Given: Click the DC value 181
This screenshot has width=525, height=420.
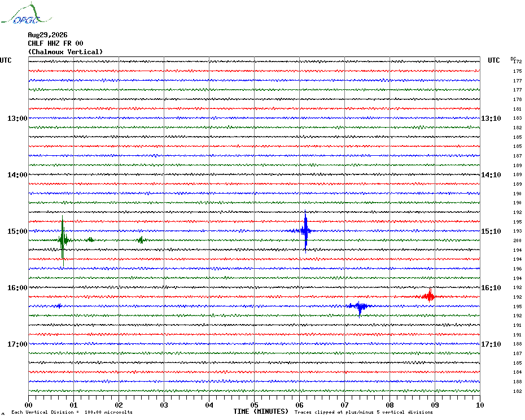Looking at the screenshot, I should (x=518, y=109).
